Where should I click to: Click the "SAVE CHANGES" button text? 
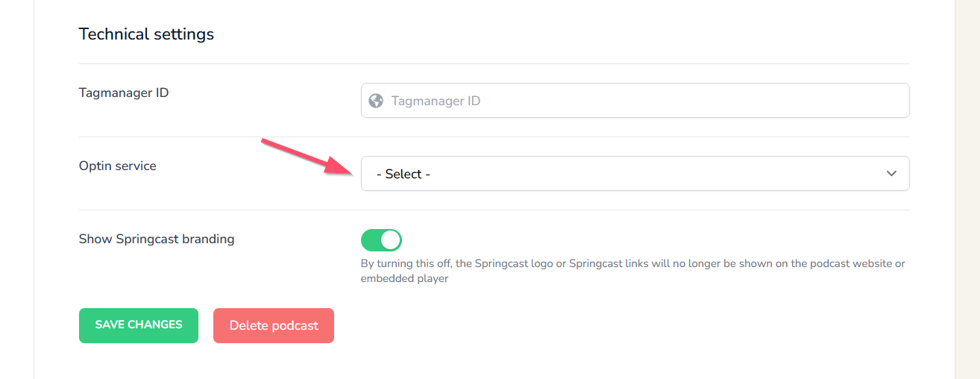coord(139,325)
